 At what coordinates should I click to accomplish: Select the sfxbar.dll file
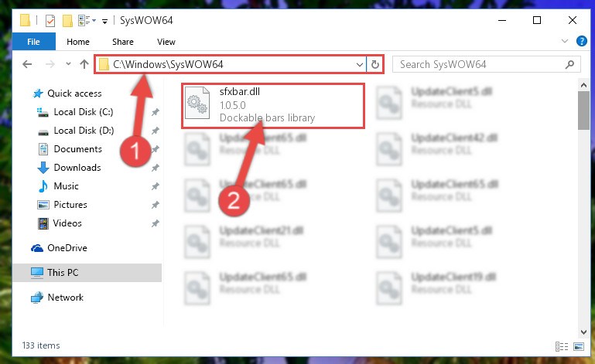(273, 106)
